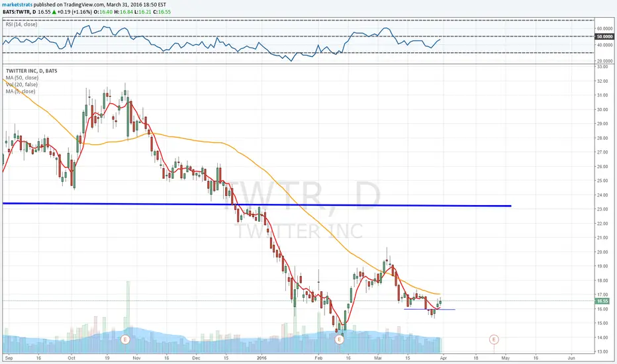Click the Apr date axis label
This screenshot has height=364, width=617.
[x=444, y=358]
